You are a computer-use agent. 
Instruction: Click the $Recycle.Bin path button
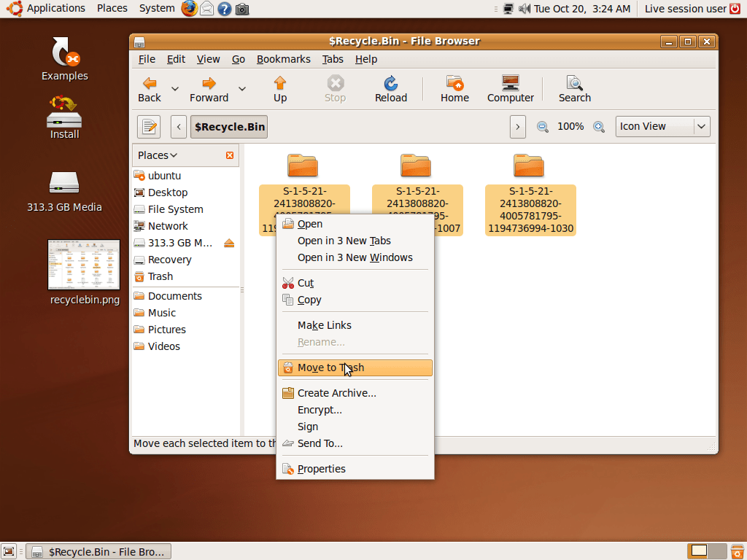tap(228, 126)
